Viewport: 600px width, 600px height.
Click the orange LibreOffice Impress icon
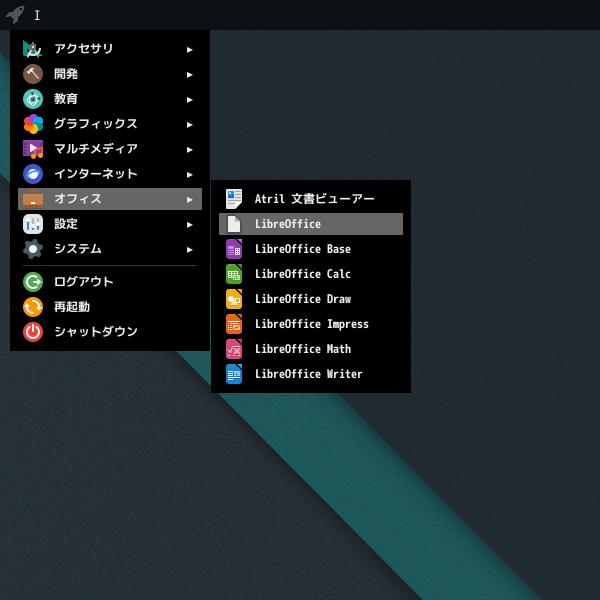(x=234, y=324)
